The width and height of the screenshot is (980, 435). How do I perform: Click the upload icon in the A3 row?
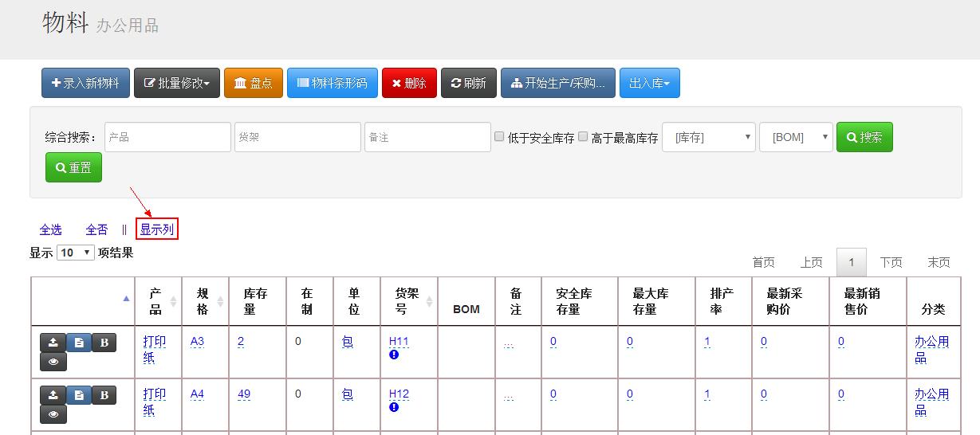tap(53, 343)
